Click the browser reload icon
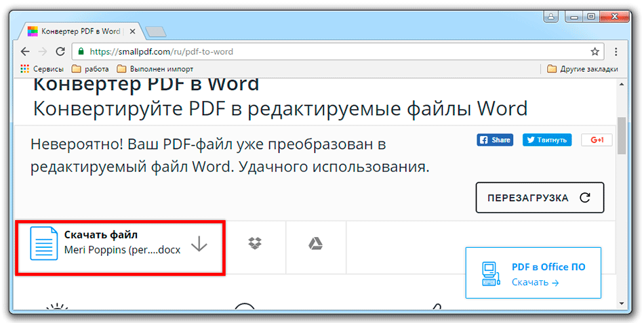Image resolution: width=644 pixels, height=323 pixels. (x=60, y=51)
